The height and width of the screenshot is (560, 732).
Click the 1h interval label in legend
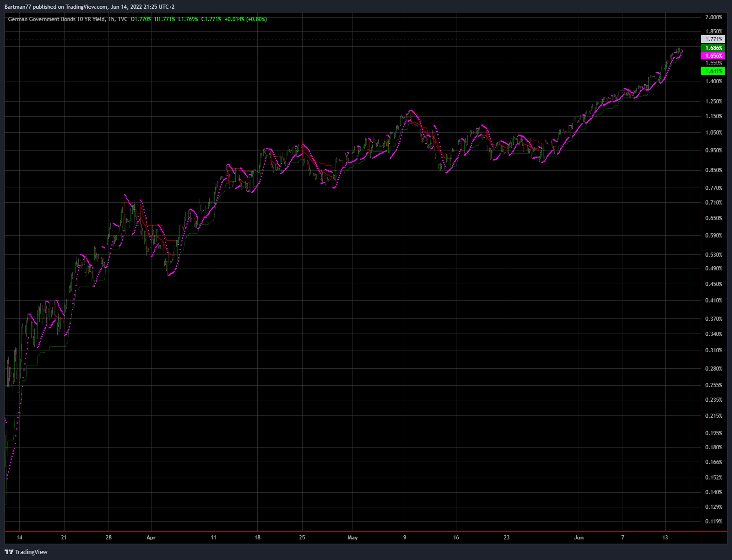tap(111, 19)
